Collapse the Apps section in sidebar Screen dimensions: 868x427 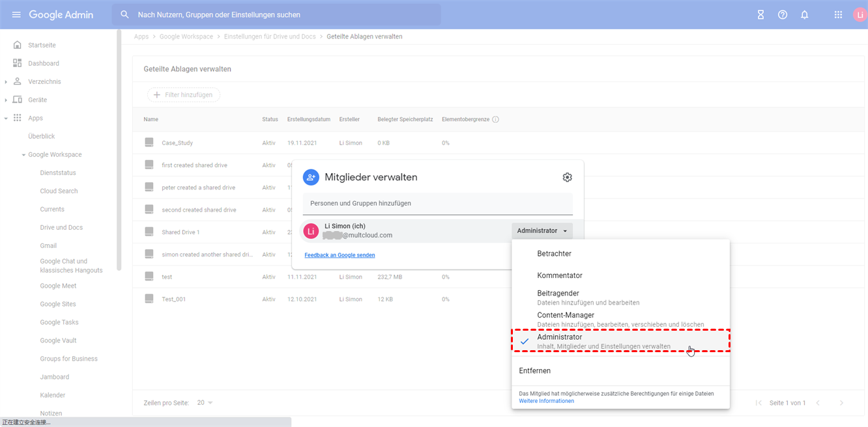point(6,118)
